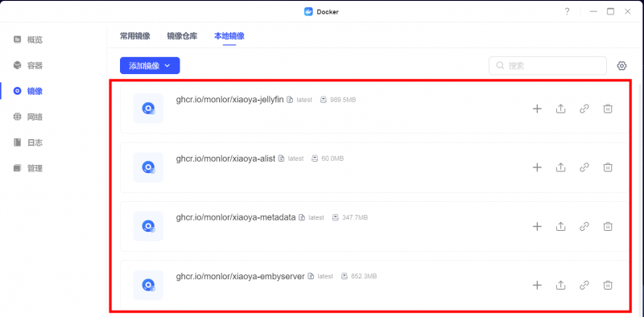Screen dimensions: 644x317
Task: Create container from xiaoya-metadata plus icon
Action: [x=537, y=226]
